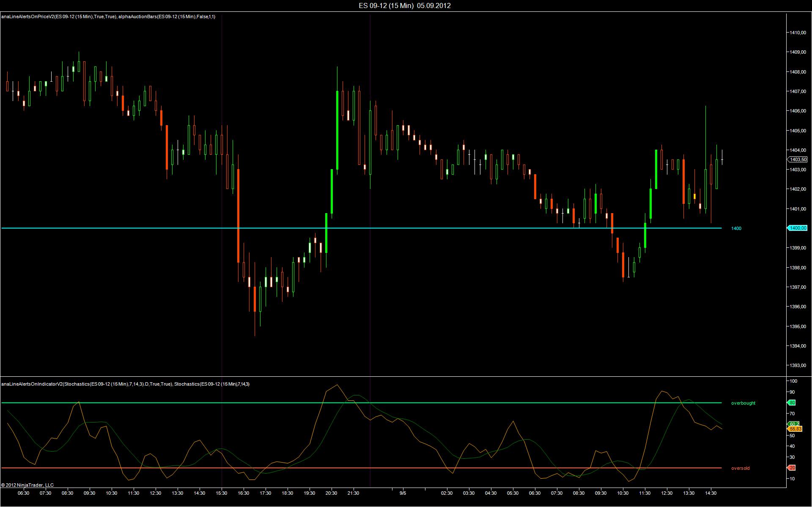The image size is (812, 507).
Task: Click the 70 stochastics axis label
Action: pyautogui.click(x=793, y=414)
